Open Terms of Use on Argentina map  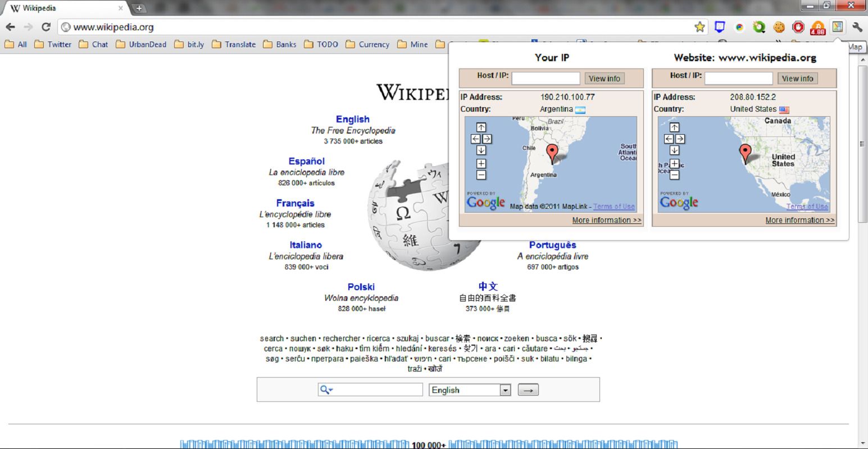(614, 207)
